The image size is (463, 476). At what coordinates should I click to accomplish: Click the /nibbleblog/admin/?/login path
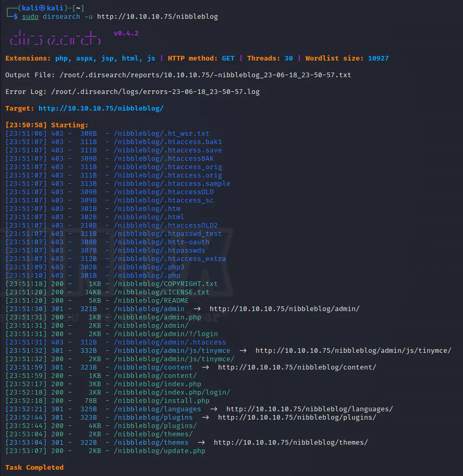coord(166,334)
